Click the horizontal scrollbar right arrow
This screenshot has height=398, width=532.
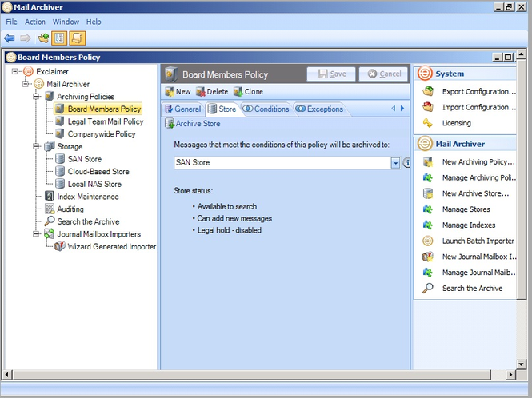pos(510,375)
